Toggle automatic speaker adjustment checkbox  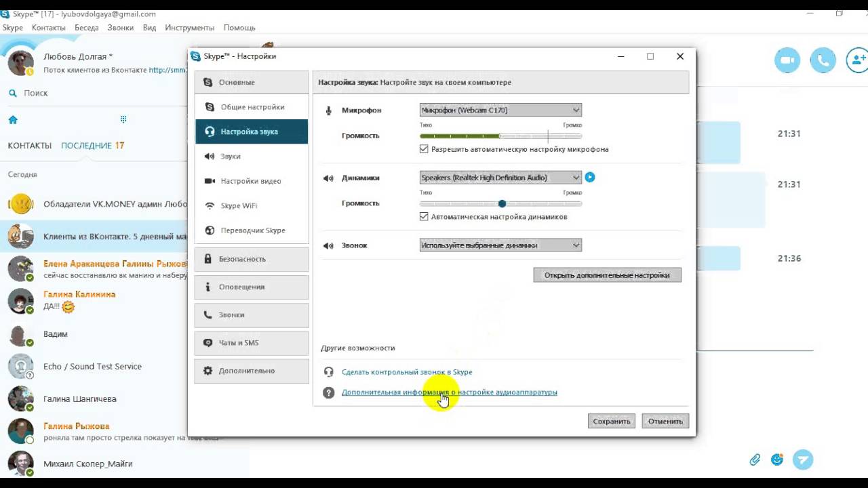click(x=424, y=217)
